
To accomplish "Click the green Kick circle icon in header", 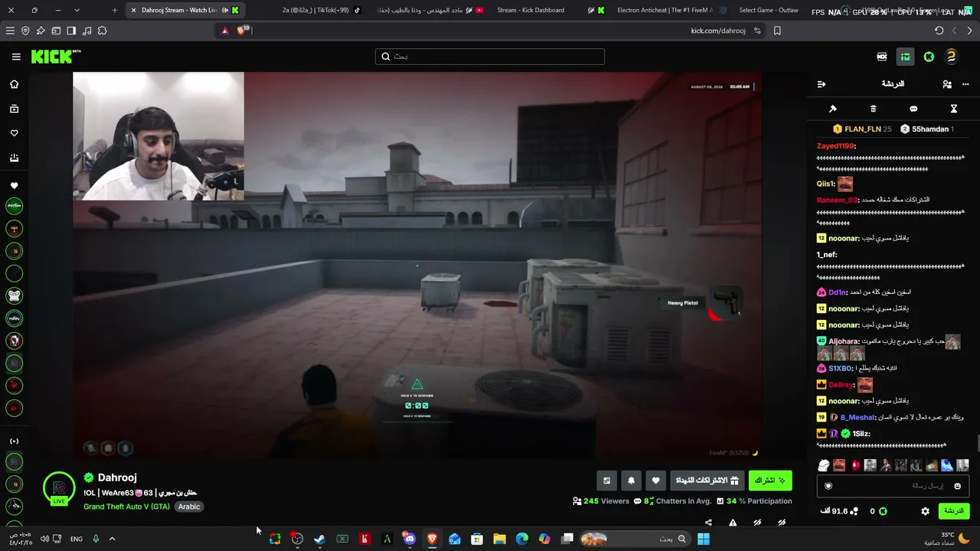I will click(929, 57).
